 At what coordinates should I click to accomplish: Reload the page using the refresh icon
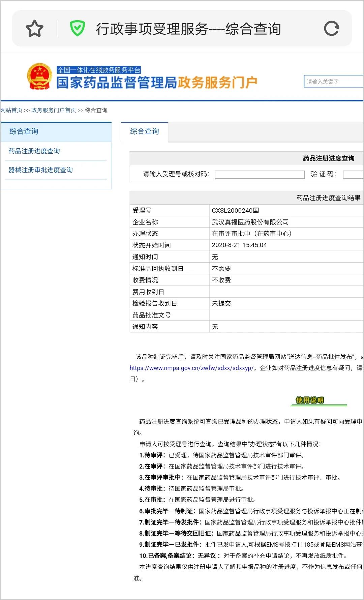(x=331, y=29)
